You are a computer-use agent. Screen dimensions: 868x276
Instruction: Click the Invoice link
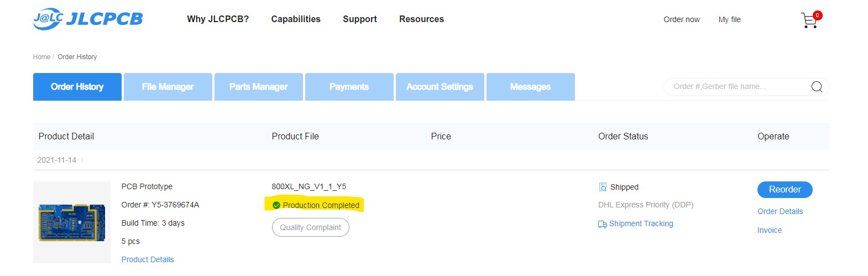click(769, 230)
